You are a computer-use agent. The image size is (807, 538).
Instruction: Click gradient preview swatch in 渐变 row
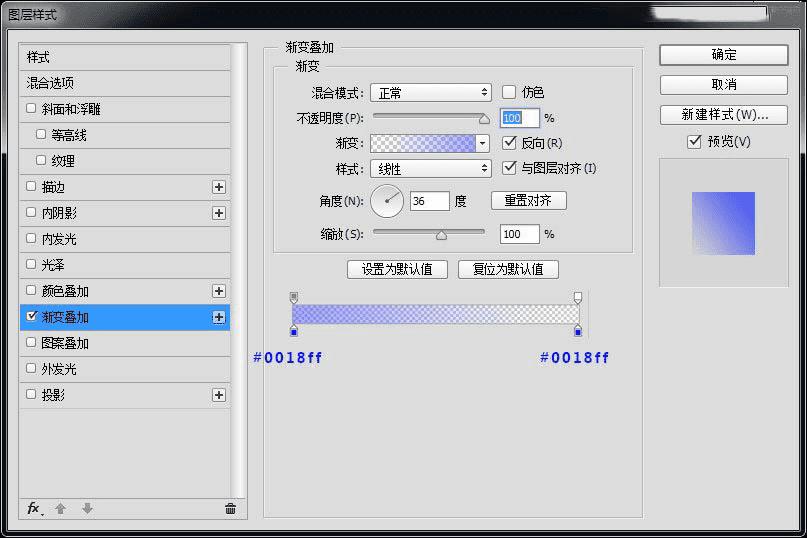pyautogui.click(x=423, y=143)
